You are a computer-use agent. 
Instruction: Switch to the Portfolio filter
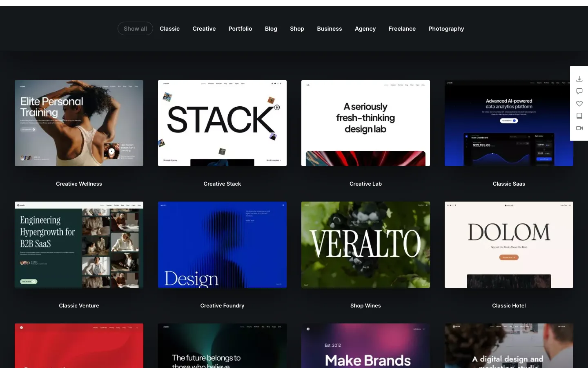(240, 29)
